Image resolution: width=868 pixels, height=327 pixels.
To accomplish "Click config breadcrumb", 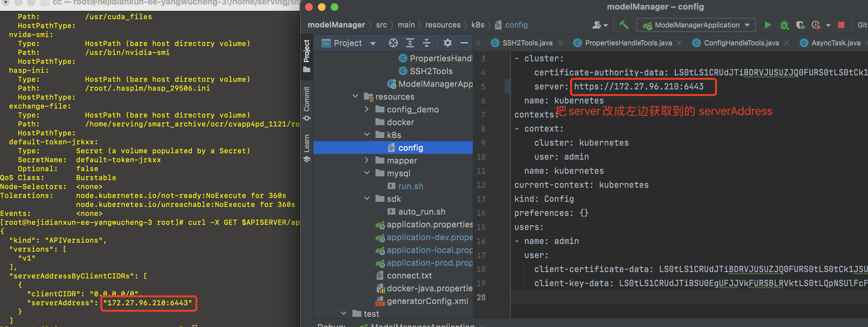I will [511, 25].
